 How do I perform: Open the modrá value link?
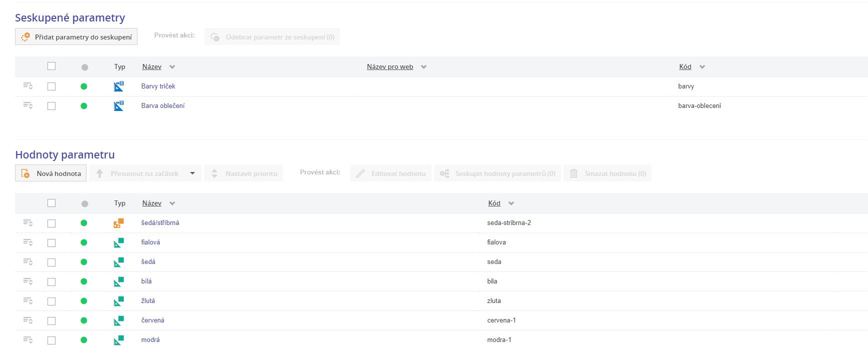(150, 339)
